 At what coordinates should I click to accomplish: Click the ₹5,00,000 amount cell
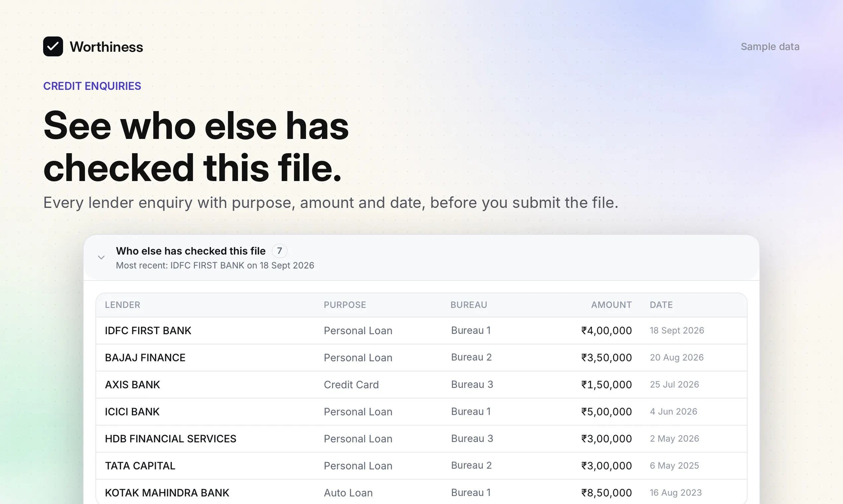coord(606,411)
